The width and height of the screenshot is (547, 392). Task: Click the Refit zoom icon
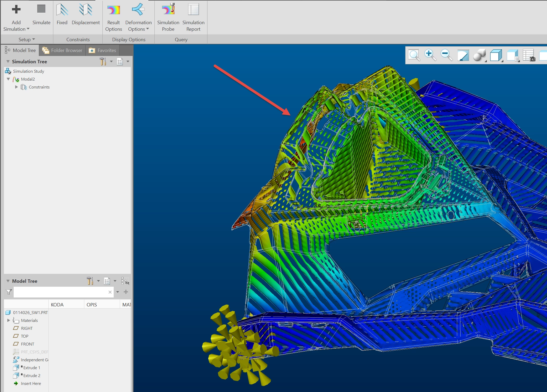coord(414,55)
